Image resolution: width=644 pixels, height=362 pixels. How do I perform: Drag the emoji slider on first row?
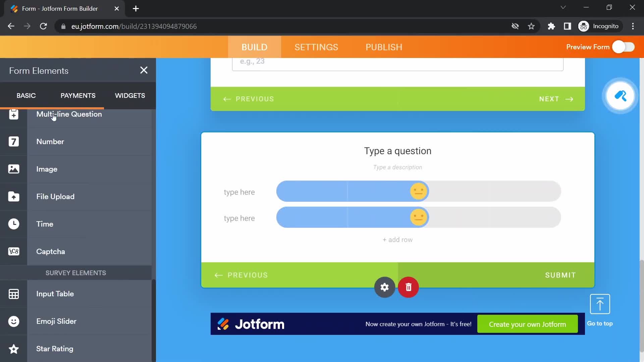click(x=419, y=191)
